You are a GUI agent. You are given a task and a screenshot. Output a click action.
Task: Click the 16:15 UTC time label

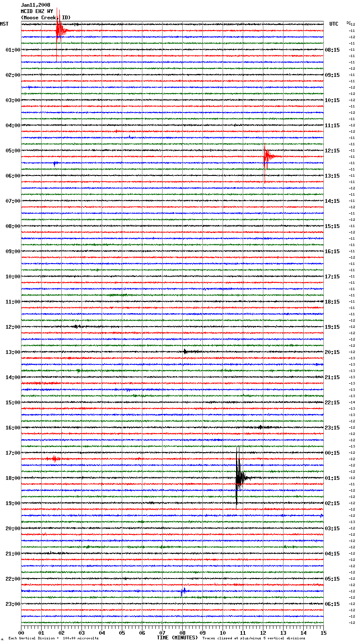click(x=332, y=251)
